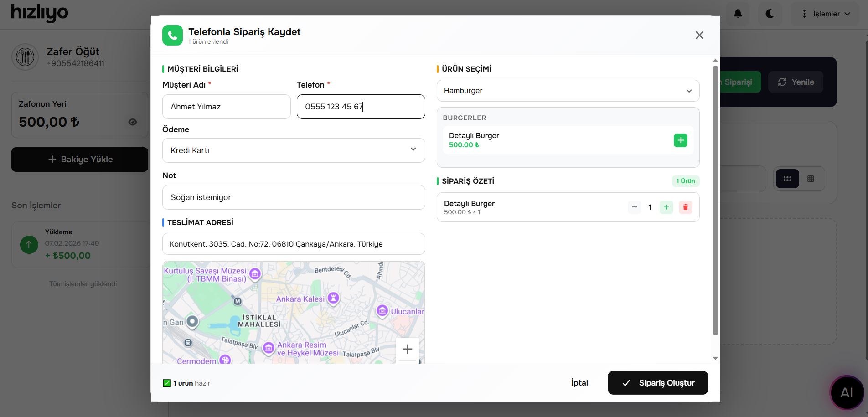
Task: Click the Gar location pin on map
Action: pos(192,322)
